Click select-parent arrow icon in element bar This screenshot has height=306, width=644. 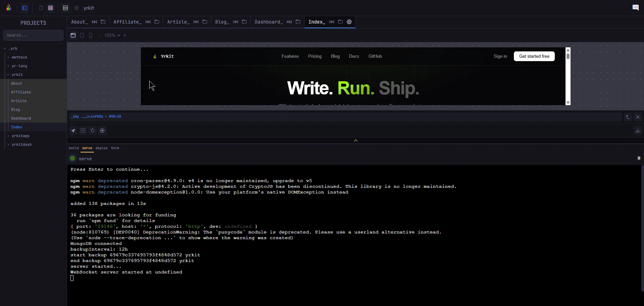point(628,117)
